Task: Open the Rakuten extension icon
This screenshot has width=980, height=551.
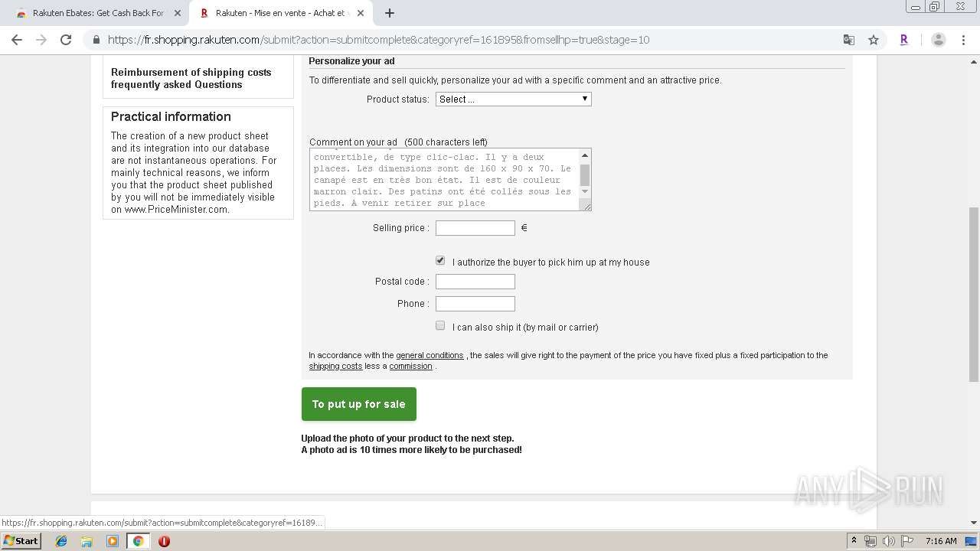Action: [904, 40]
